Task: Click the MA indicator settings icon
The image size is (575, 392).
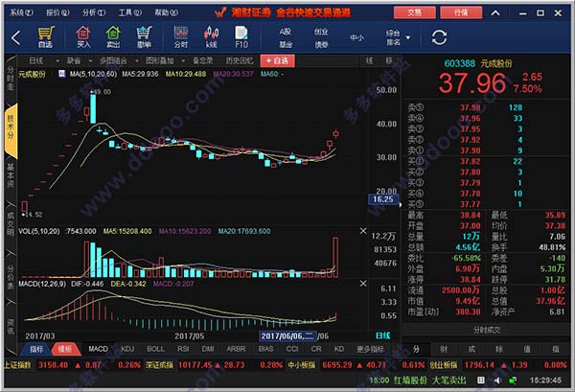Action: tap(61, 74)
